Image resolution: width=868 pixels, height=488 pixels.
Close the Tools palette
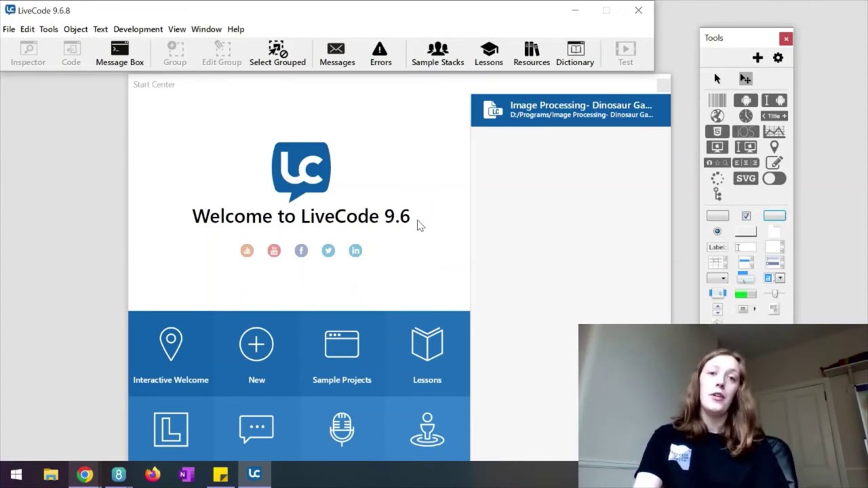pos(785,39)
